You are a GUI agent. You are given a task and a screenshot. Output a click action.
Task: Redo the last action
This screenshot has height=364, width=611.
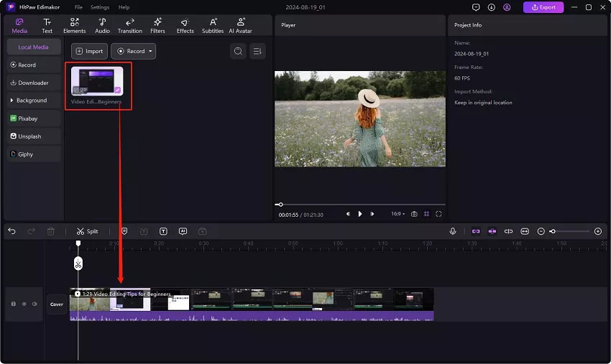[x=31, y=231]
